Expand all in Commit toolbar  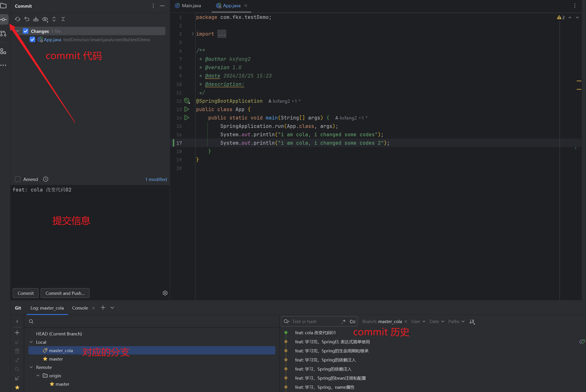tap(54, 19)
